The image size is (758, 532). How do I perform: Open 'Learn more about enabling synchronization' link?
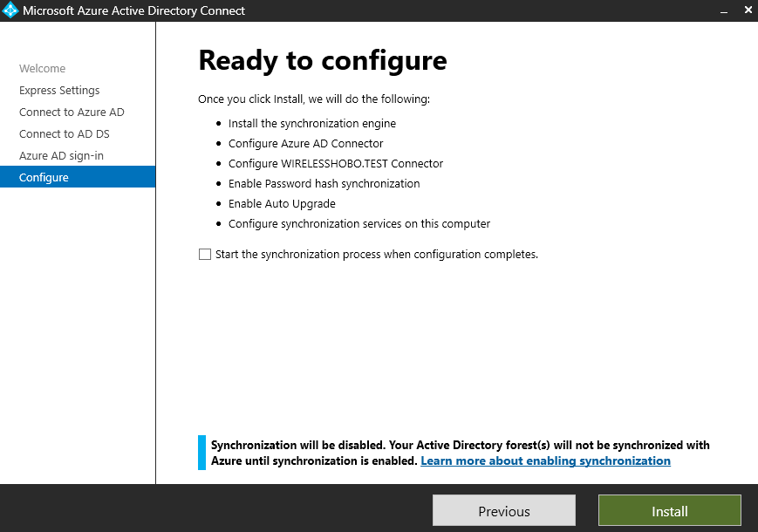545,460
